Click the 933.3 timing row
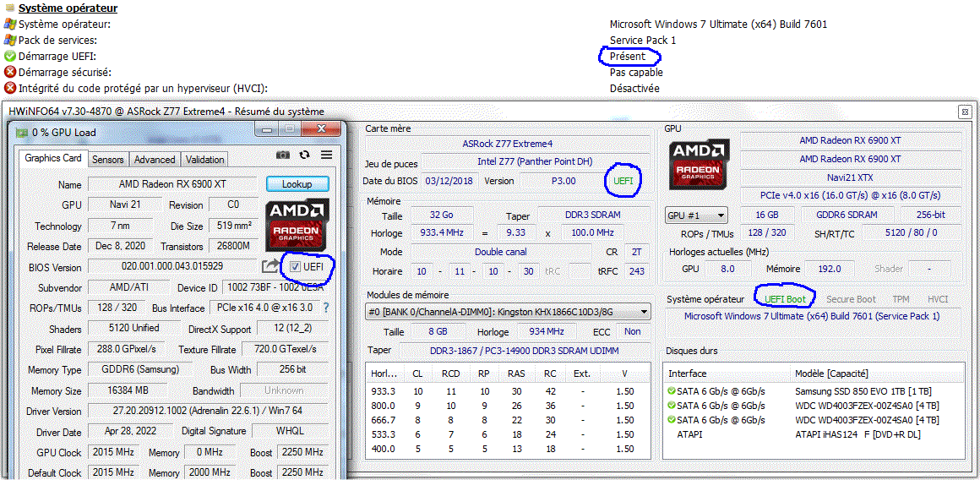Screen dimensions: 980x480 [x=508, y=391]
